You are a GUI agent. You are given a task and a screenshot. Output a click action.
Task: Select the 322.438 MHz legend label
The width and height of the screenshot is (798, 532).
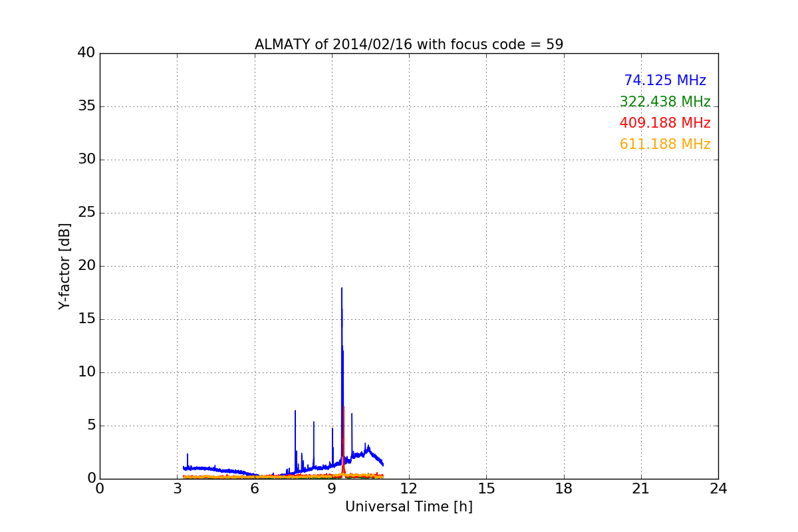click(x=665, y=102)
